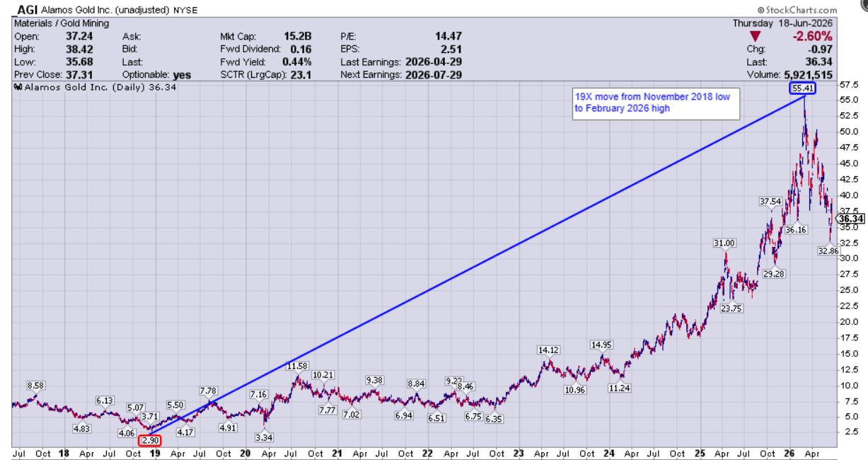Click the 11.58 peak label

pyautogui.click(x=298, y=366)
